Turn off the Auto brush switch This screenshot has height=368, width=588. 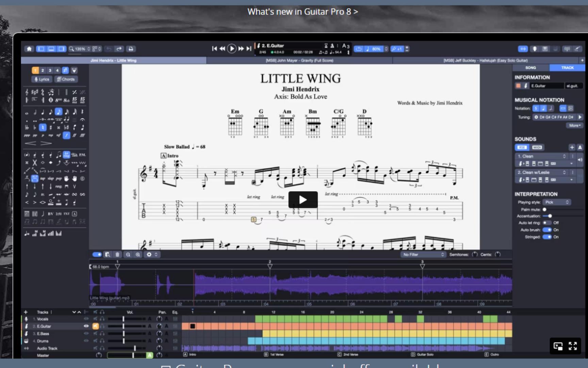point(547,230)
